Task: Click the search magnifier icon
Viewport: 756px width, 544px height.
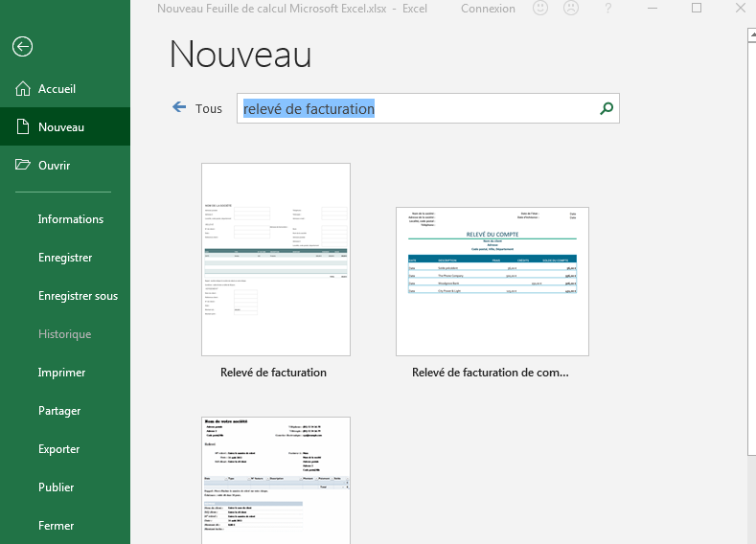Action: 606,109
